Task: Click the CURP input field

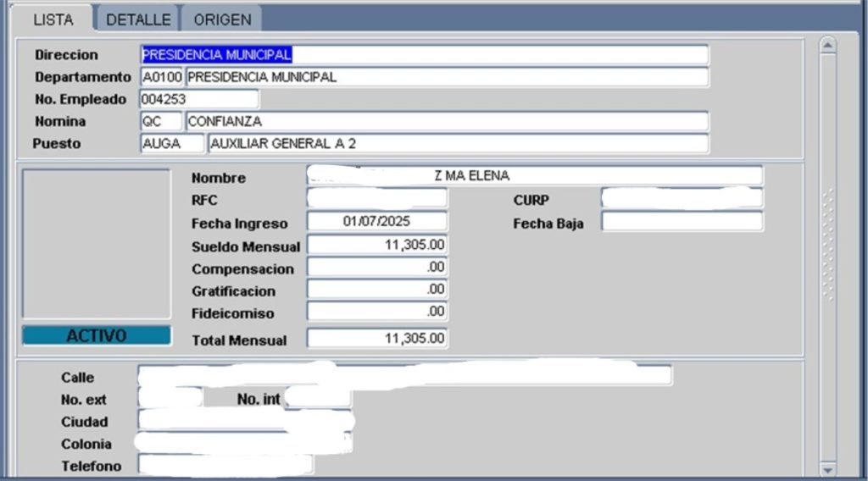Action: coord(682,198)
